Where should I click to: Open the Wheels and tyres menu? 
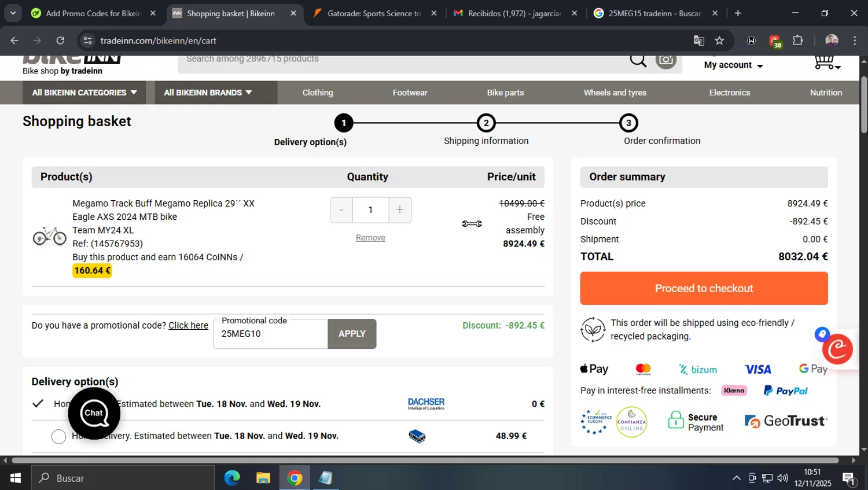tap(615, 93)
